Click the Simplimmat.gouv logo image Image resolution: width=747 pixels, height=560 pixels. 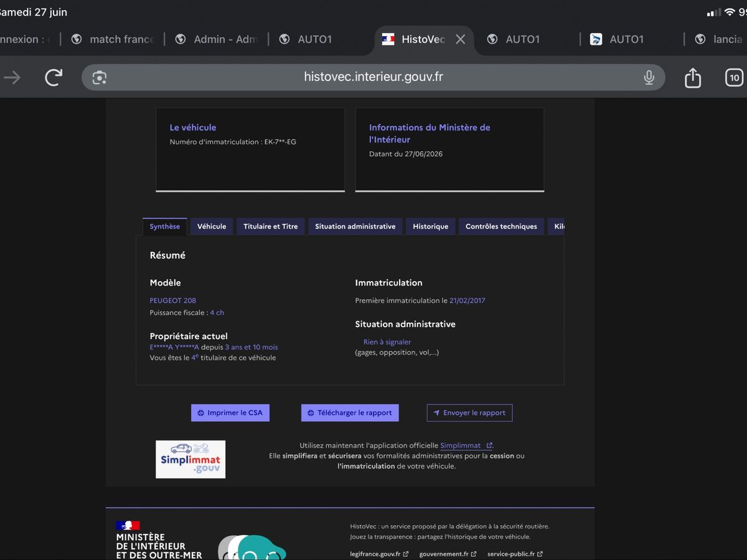(190, 459)
